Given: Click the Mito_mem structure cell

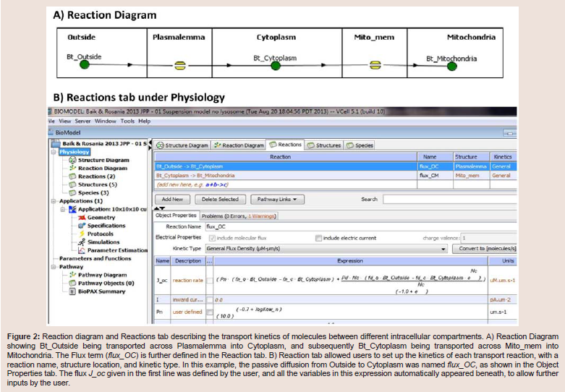Looking at the screenshot, I should click(x=471, y=176).
